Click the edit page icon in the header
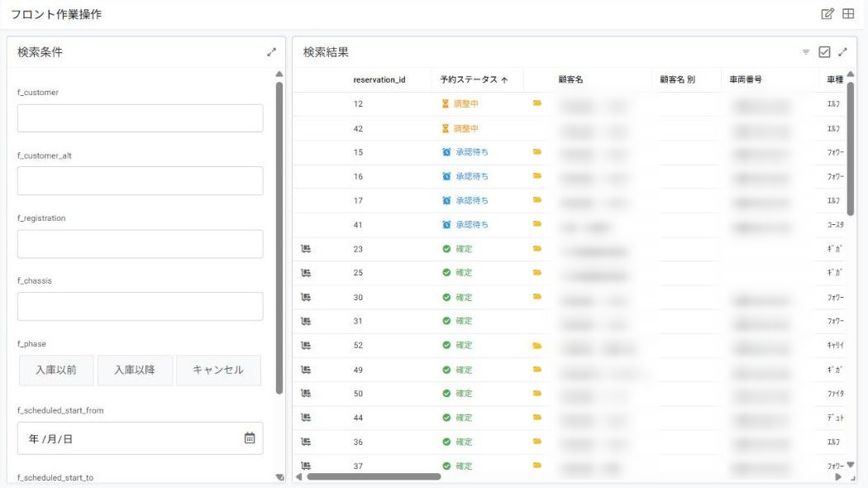The width and height of the screenshot is (868, 488). point(827,14)
